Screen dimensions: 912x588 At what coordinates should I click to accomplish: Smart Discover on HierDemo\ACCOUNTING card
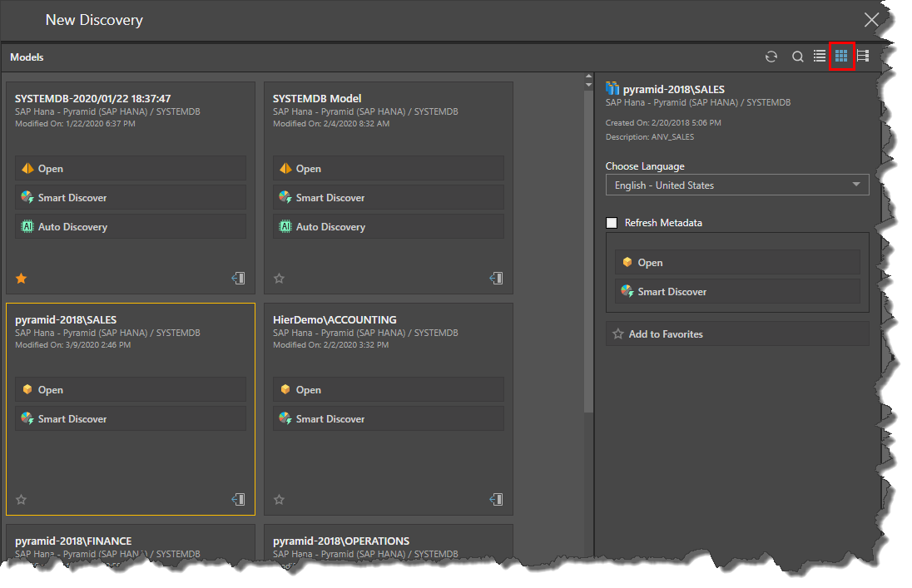coord(388,418)
